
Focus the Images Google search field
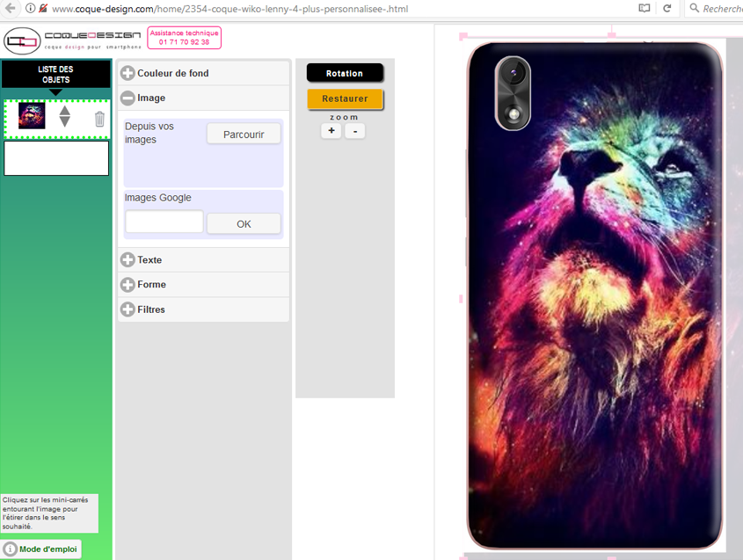(164, 222)
